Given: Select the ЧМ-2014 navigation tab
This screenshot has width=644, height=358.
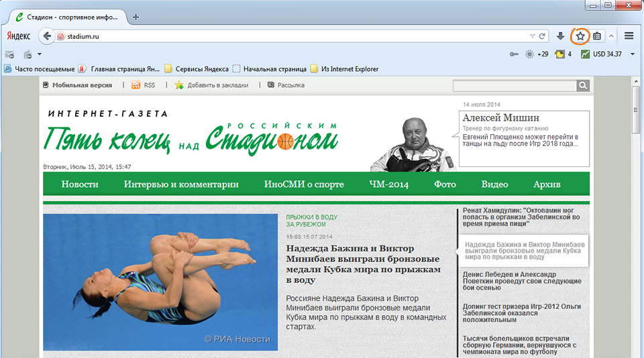Looking at the screenshot, I should [x=388, y=184].
